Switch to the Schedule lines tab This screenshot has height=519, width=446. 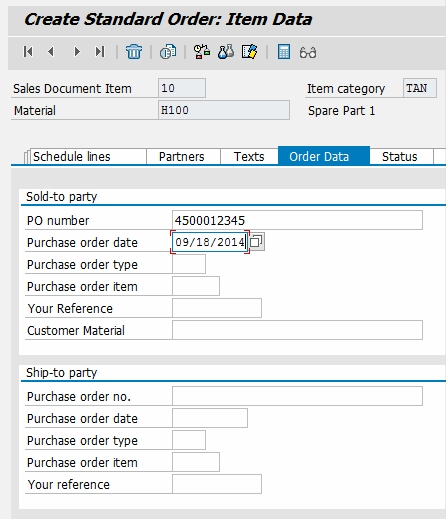coord(88,157)
